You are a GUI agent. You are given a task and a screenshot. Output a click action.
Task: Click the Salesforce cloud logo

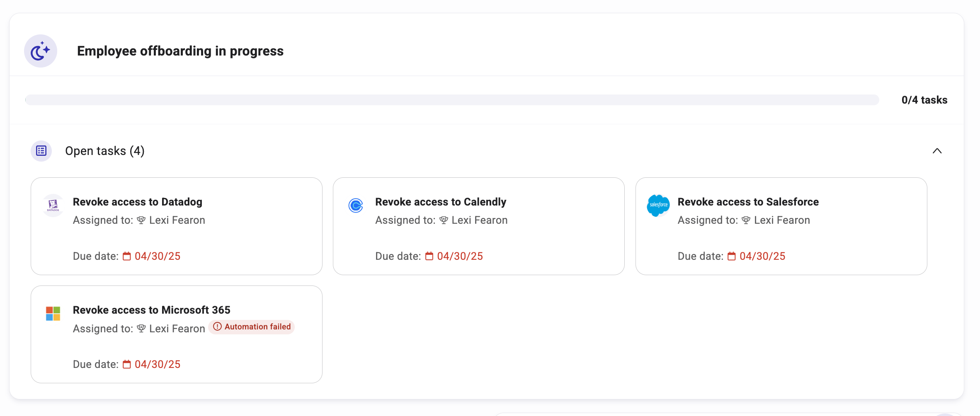658,205
